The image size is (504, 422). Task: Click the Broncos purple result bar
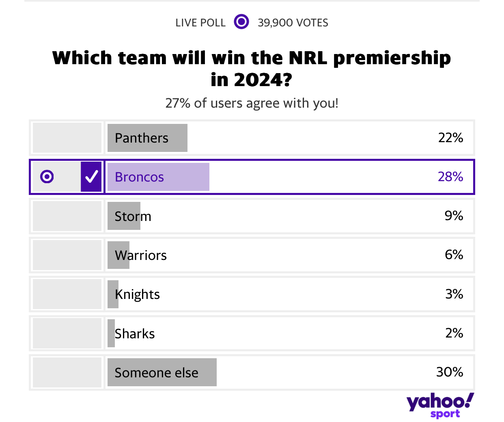158,177
